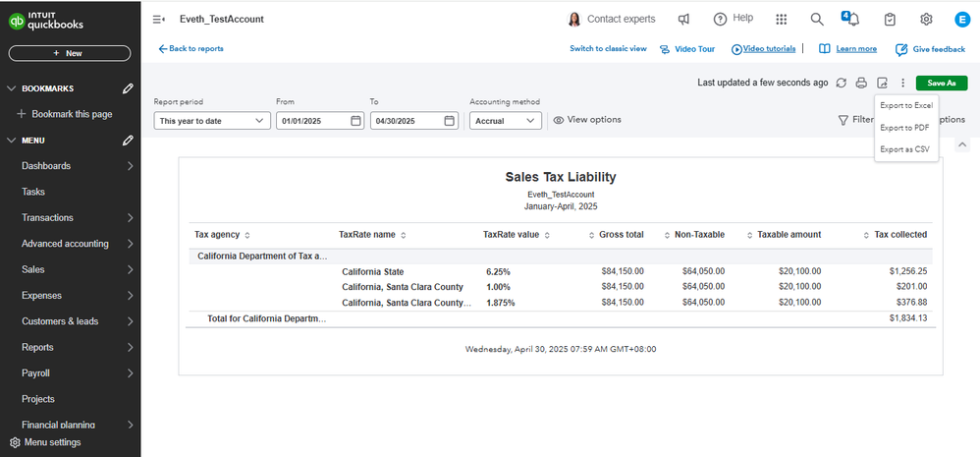Open the Filter button
The height and width of the screenshot is (457, 980).
[855, 119]
